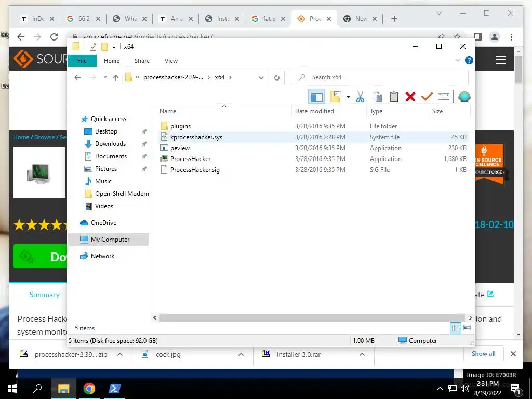Open menu for processhacker-2.39 zip download
The height and width of the screenshot is (399, 532).
point(120,354)
